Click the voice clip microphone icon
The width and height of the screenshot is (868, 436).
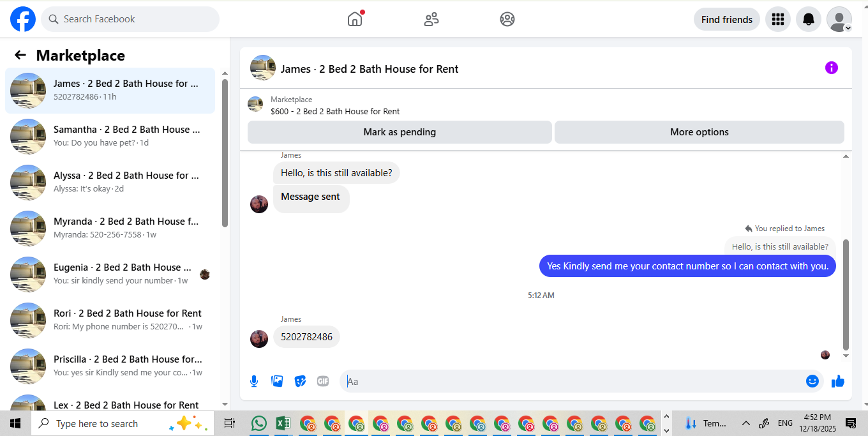click(x=254, y=381)
